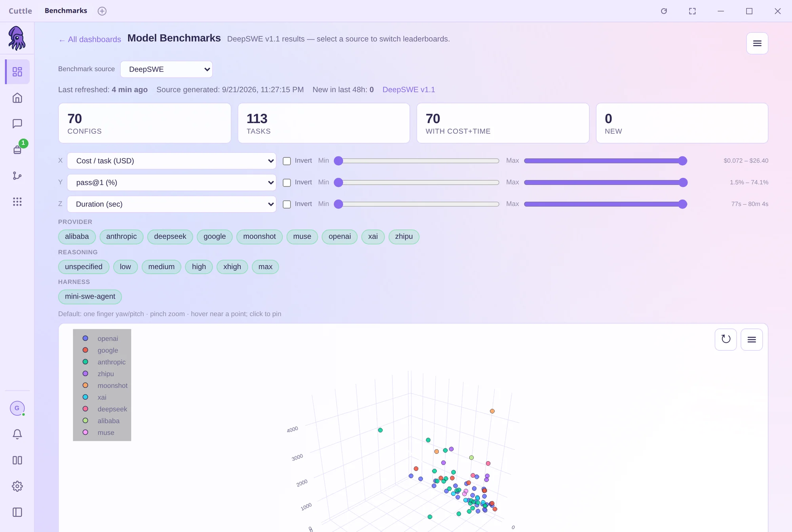Toggle the sidebar panel icon
This screenshot has width=792, height=532.
[17, 512]
